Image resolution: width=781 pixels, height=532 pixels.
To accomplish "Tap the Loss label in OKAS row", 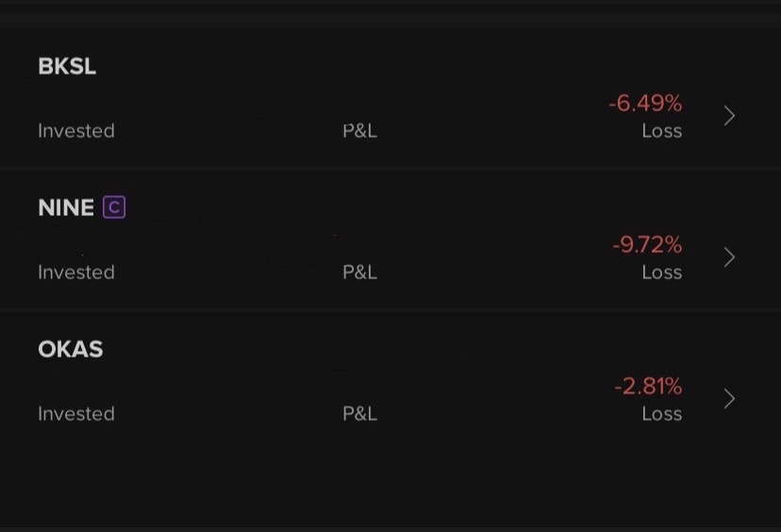I will click(661, 414).
